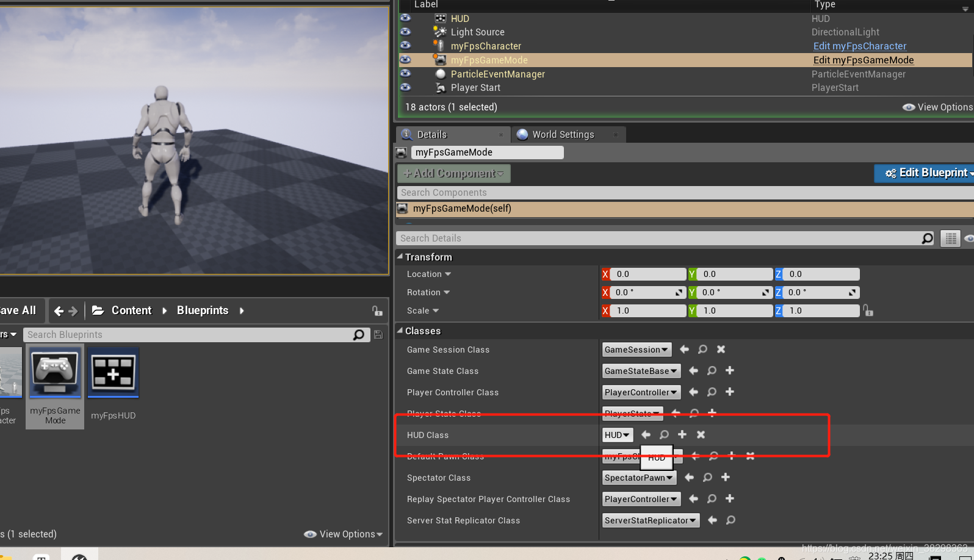Open outliner View Options
The width and height of the screenshot is (974, 560).
[937, 107]
